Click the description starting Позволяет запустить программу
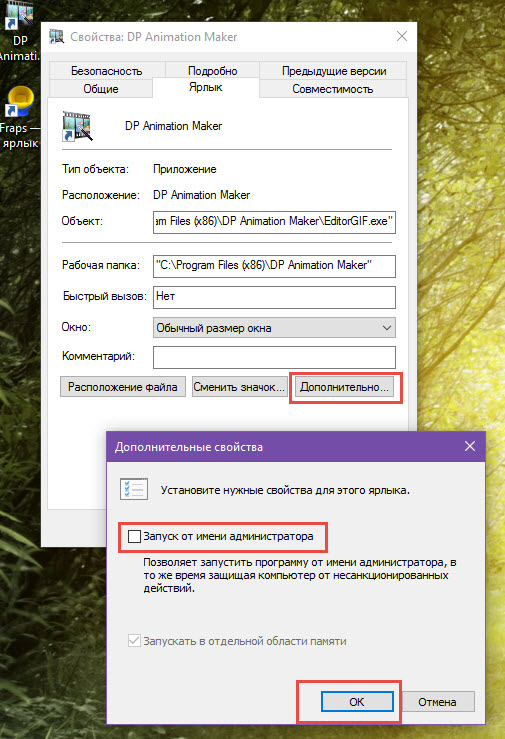This screenshot has width=505, height=739. pyautogui.click(x=300, y=575)
